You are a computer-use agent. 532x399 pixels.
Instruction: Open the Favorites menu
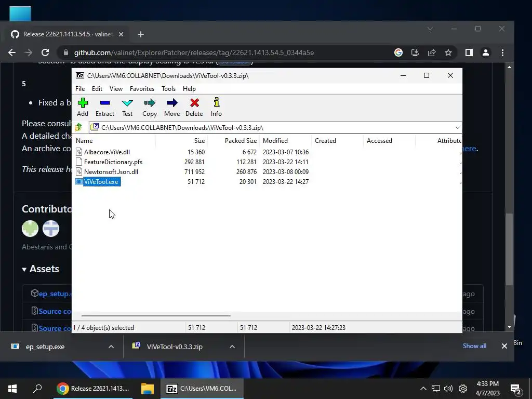point(142,88)
